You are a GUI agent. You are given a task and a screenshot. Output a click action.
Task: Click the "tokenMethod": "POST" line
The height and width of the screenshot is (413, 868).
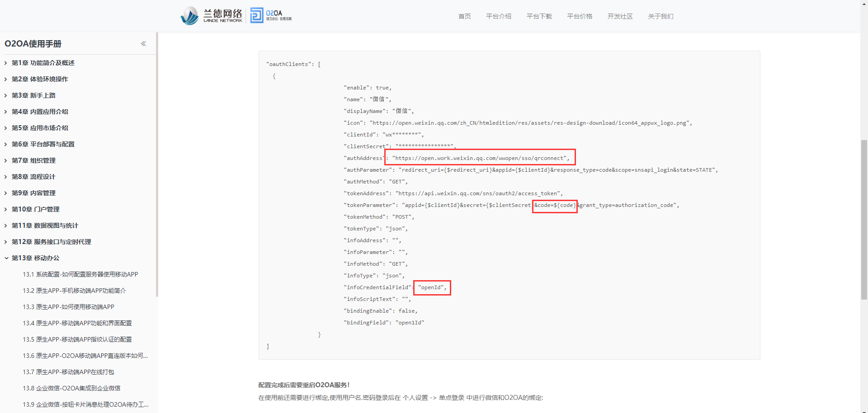pyautogui.click(x=379, y=217)
